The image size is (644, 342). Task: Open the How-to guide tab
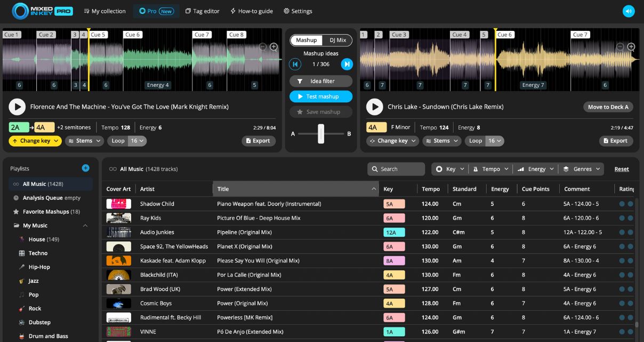[x=251, y=11]
